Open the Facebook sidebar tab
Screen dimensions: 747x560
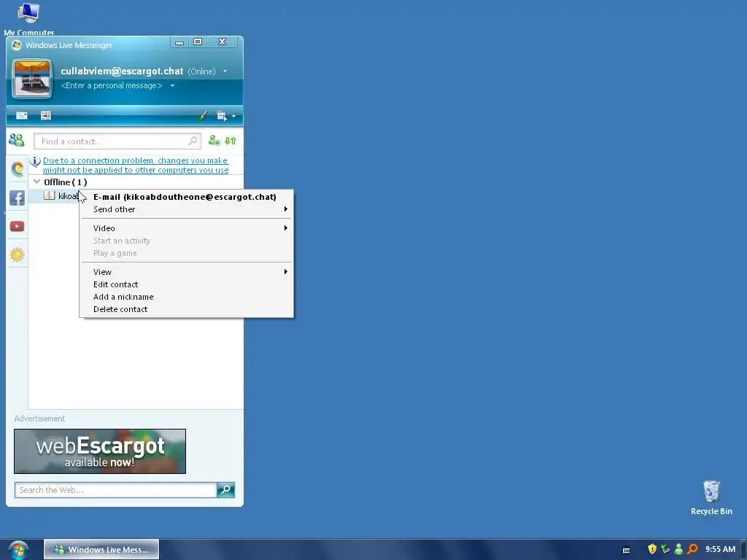tap(18, 198)
